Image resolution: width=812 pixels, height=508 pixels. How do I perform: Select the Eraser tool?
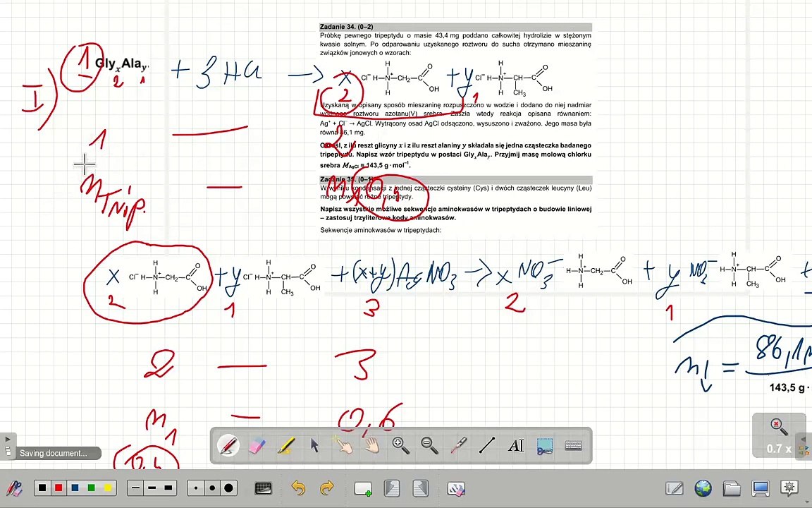[x=257, y=445]
